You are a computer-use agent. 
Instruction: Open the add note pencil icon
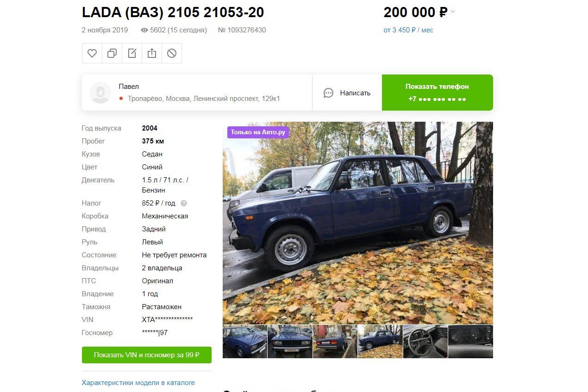pos(132,53)
